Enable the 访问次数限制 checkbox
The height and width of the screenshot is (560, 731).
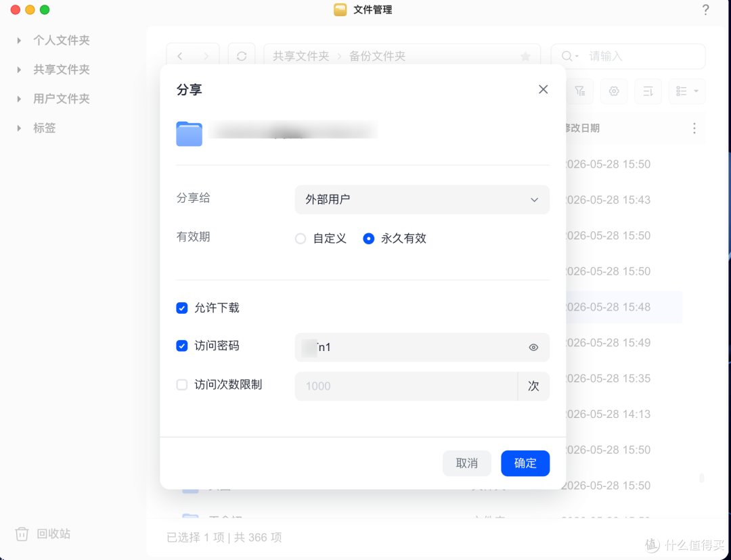click(182, 385)
